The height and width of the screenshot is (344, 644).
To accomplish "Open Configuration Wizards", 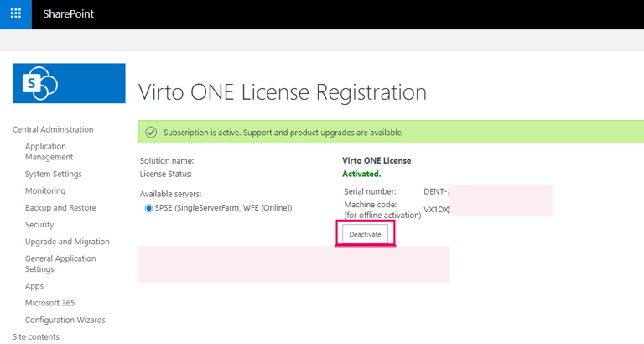I will [x=65, y=320].
